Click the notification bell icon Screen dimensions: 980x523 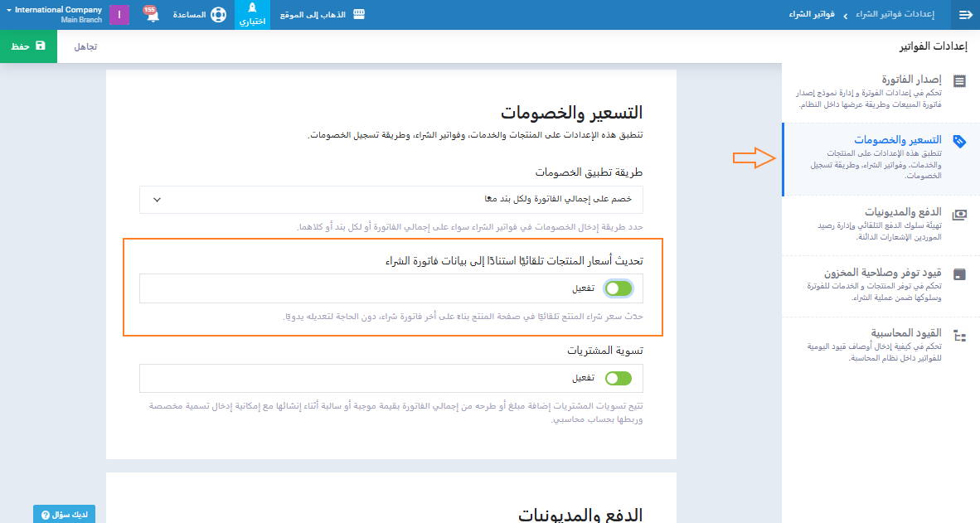pyautogui.click(x=152, y=16)
